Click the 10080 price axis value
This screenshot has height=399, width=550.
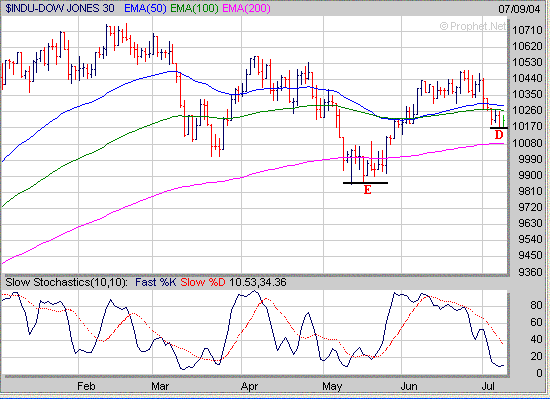[527, 143]
